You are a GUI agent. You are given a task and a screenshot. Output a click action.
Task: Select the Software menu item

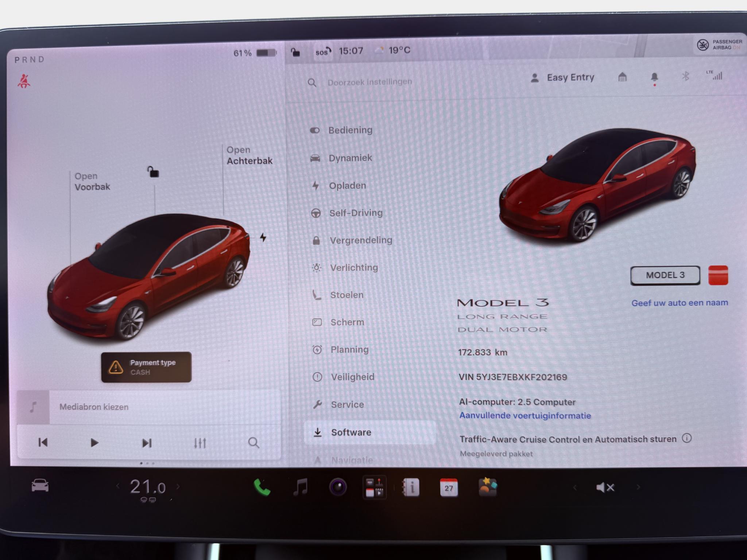pos(370,432)
